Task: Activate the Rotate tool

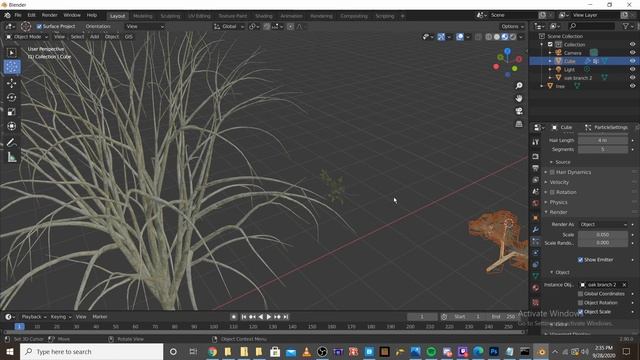Action: (x=11, y=98)
